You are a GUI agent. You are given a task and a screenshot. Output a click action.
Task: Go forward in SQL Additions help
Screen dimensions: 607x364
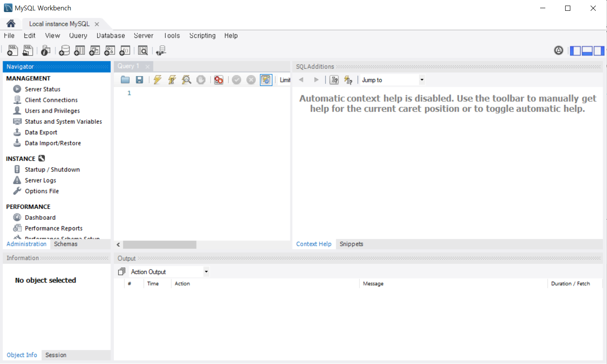coord(316,80)
